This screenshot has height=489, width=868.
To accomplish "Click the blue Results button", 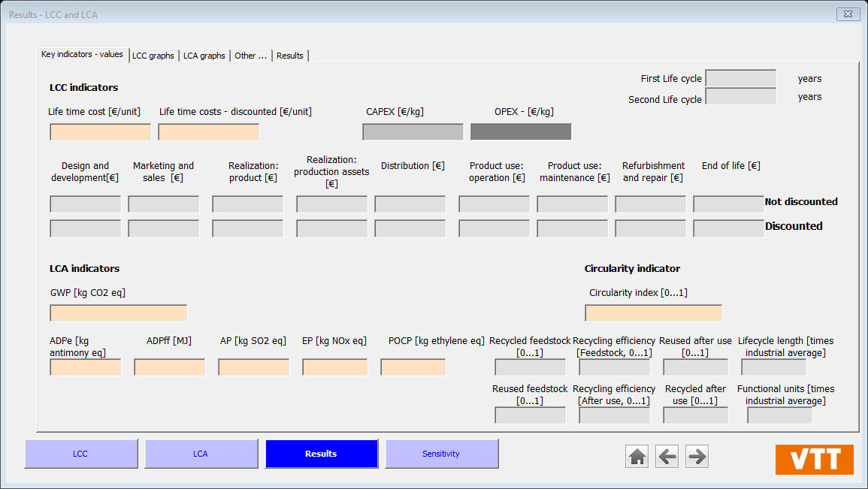I will tap(321, 454).
